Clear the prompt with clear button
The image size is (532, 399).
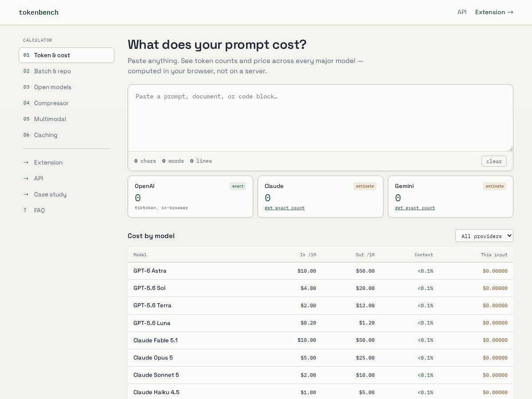point(494,161)
